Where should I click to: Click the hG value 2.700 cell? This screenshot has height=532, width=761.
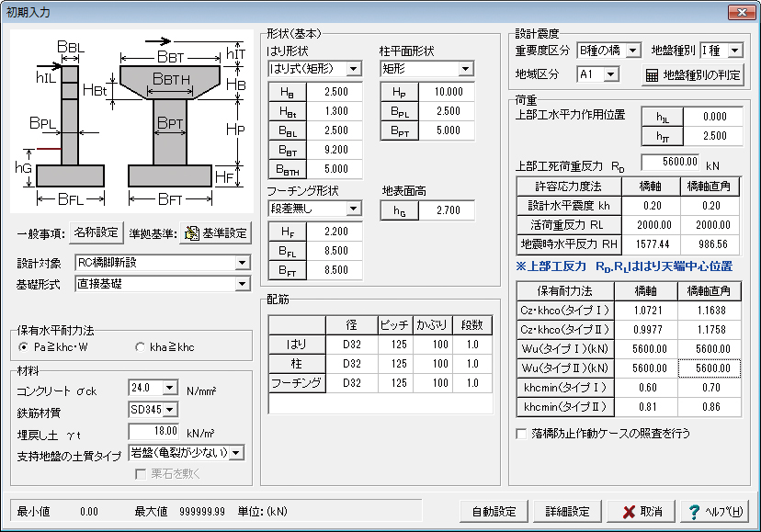(447, 210)
